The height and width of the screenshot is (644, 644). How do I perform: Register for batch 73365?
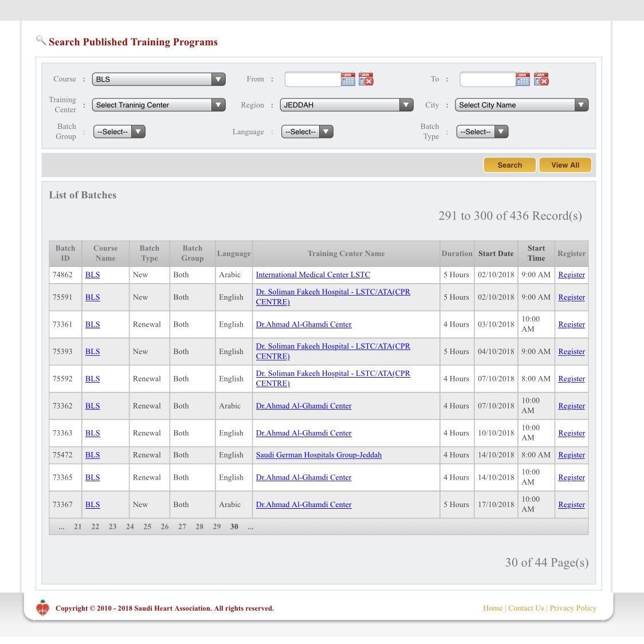pos(571,478)
